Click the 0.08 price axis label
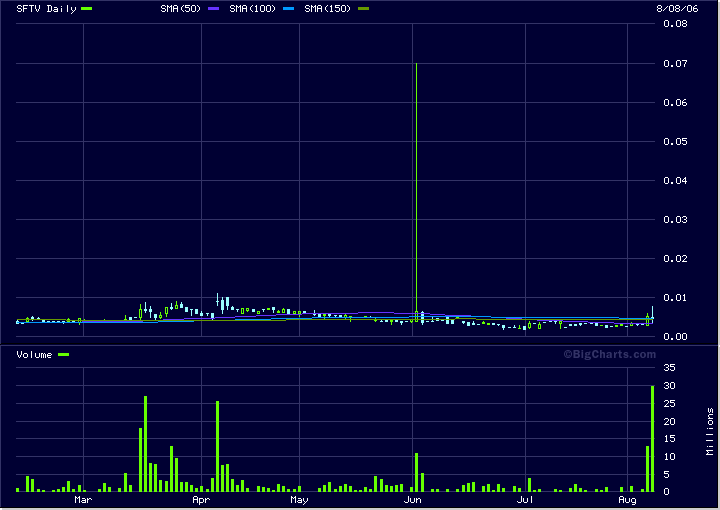 675,24
